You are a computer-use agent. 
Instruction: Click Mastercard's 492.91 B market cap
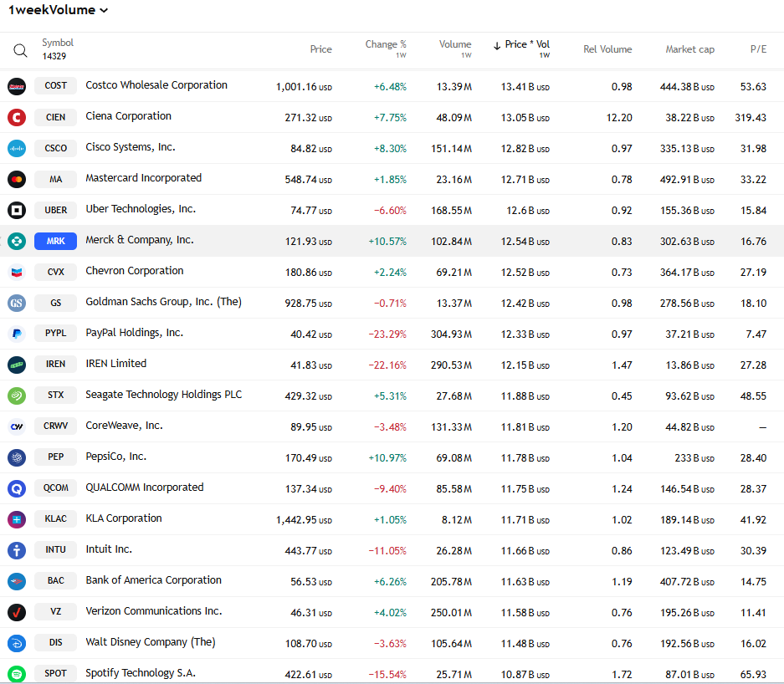[687, 180]
